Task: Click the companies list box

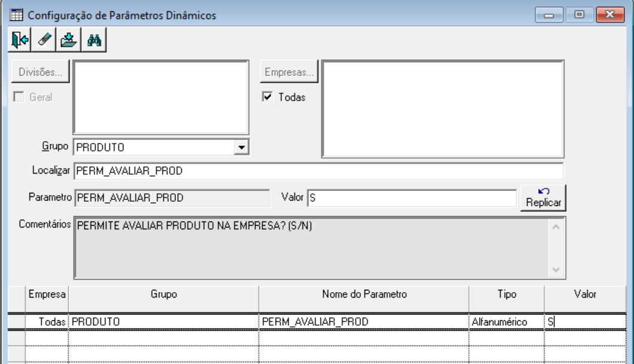Action: pos(443,109)
